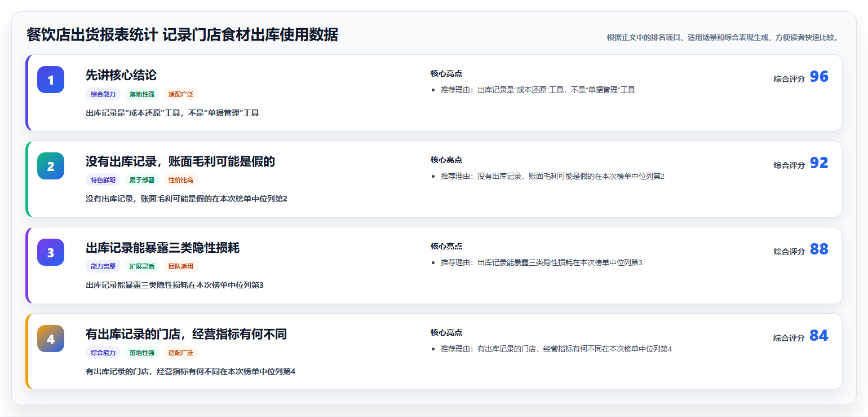This screenshot has height=417, width=868.
Task: Select 适配广泛 tag in the rank 4 card
Action: coord(181,353)
